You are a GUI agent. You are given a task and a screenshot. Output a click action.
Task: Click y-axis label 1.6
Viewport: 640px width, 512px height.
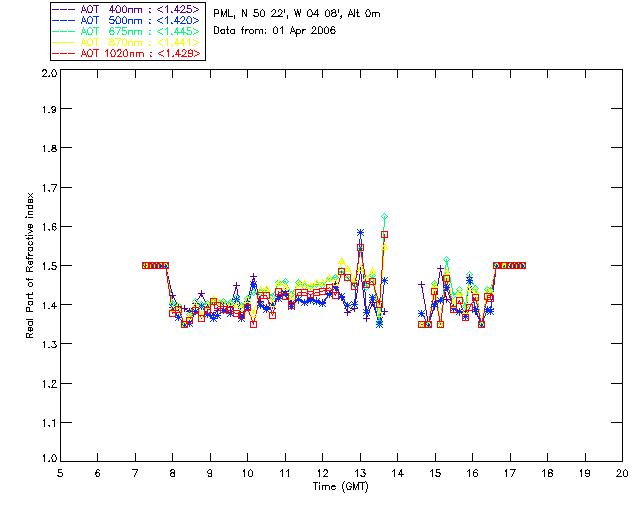[49, 227]
